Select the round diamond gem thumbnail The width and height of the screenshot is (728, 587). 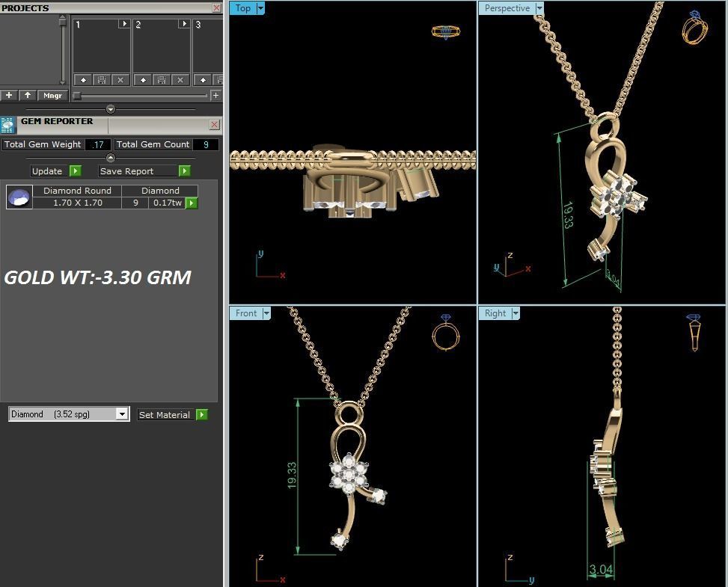pyautogui.click(x=19, y=197)
